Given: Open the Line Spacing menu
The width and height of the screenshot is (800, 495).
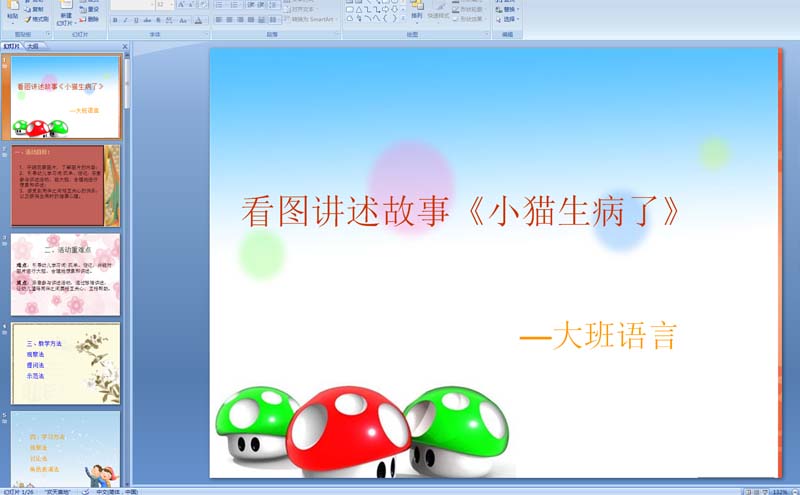Looking at the screenshot, I should click(274, 5).
